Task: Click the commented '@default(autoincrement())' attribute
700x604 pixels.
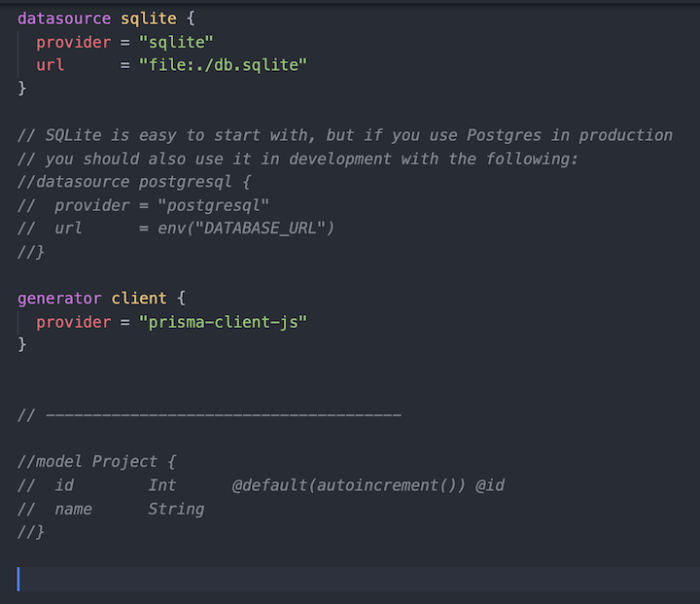Action: pos(349,485)
